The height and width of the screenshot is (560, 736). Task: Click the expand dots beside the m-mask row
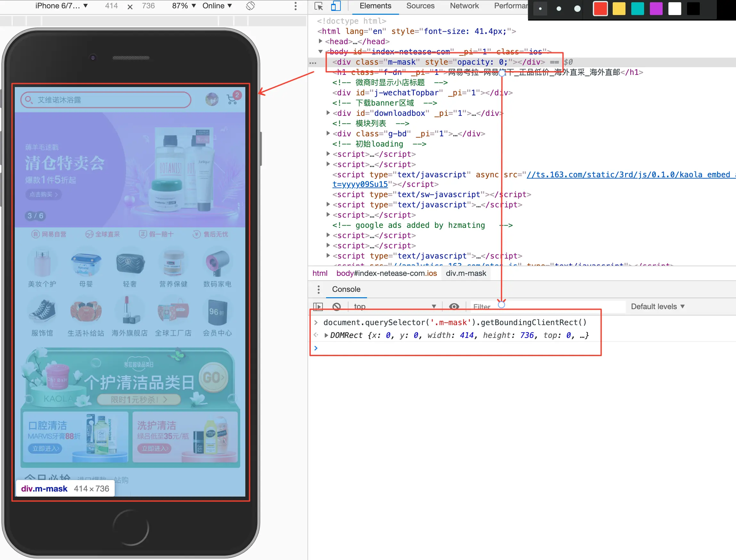[x=313, y=62]
